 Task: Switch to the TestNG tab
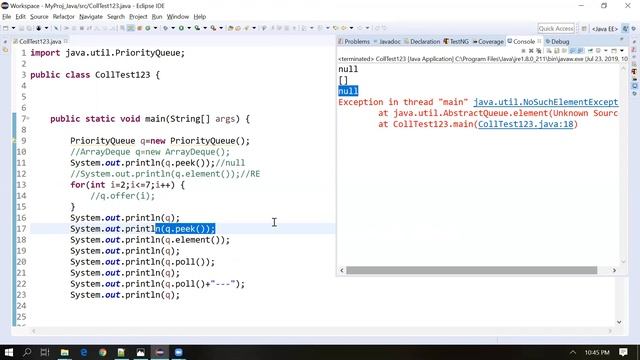pos(456,42)
